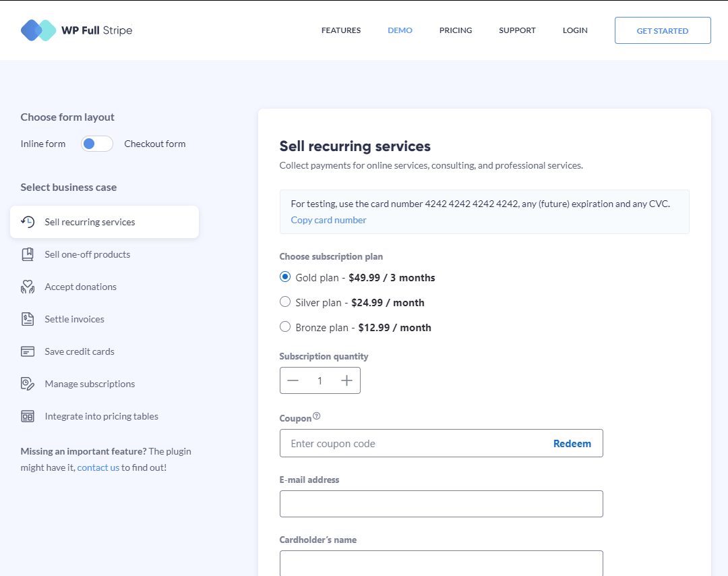
Task: Click the Settle invoices sidebar icon
Action: click(x=27, y=319)
